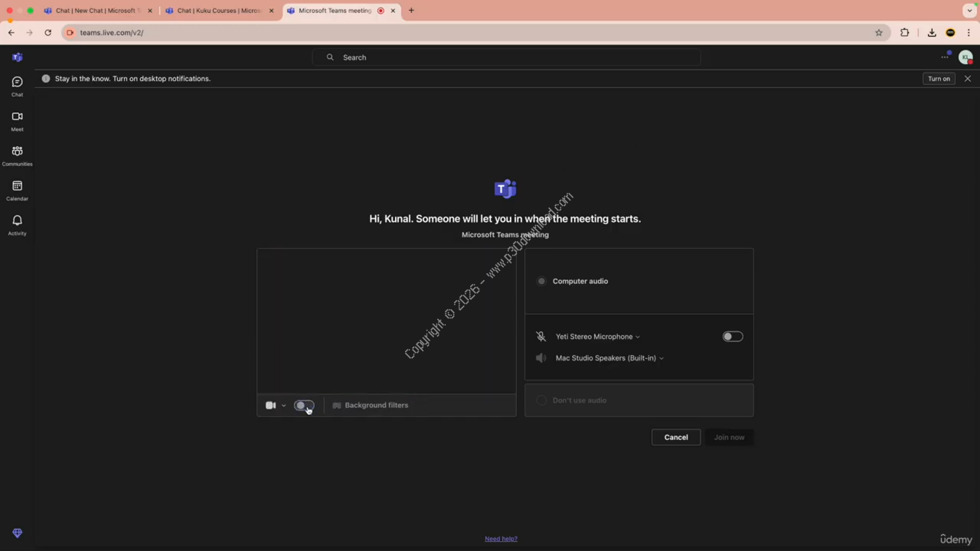This screenshot has height=551, width=980.
Task: Click the premium diamond icon at bottom left
Action: (17, 533)
